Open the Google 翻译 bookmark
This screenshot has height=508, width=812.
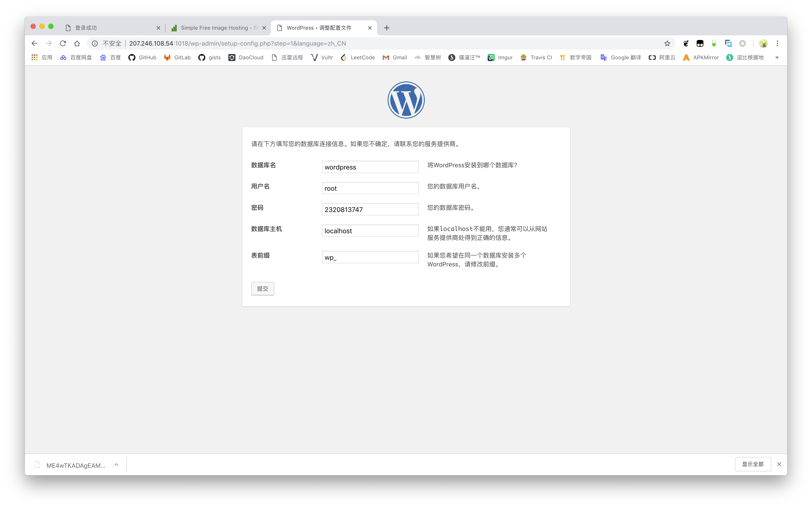(x=621, y=58)
